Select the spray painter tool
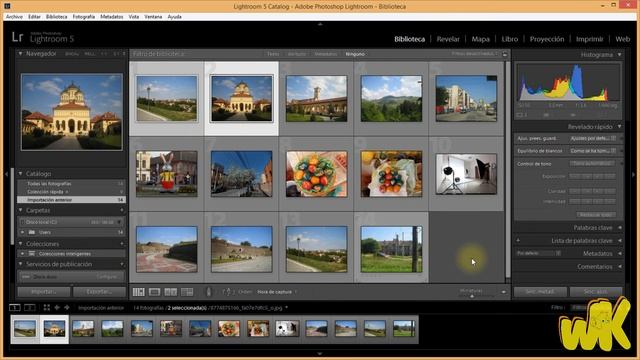The height and width of the screenshot is (360, 640). [x=209, y=292]
